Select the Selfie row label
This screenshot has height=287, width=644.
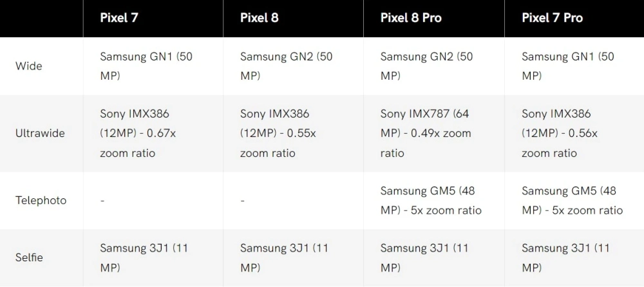[x=29, y=257]
